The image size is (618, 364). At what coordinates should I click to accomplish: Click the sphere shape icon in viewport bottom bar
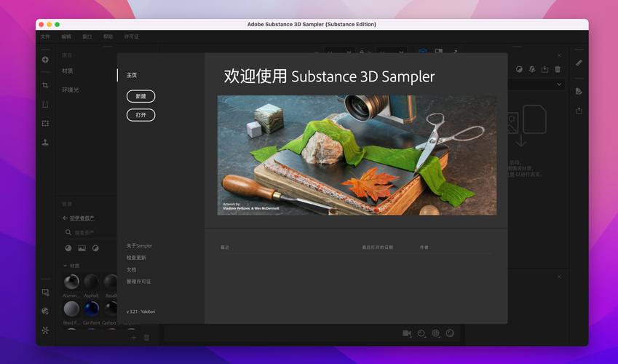click(x=450, y=333)
